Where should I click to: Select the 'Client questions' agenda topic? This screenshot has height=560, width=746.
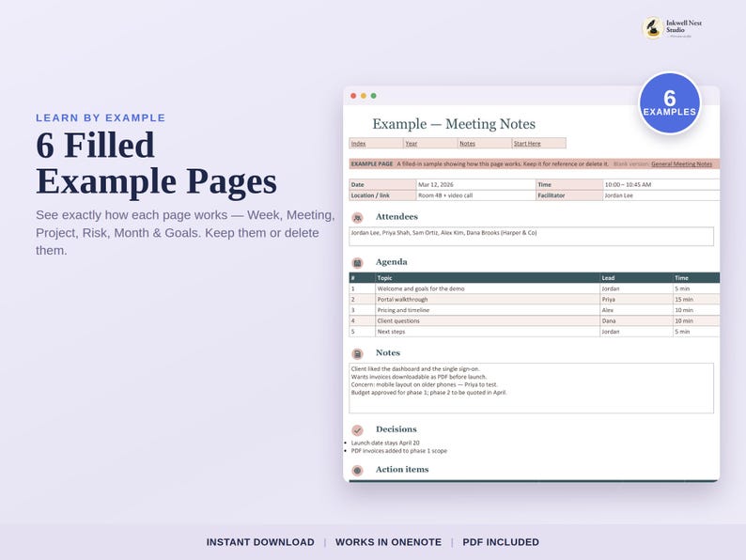point(398,321)
